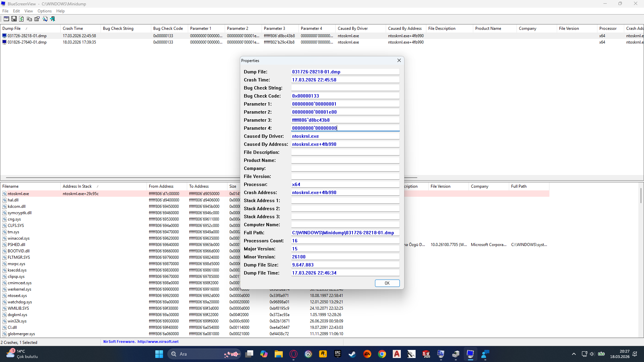Click the Properties toolbar icon
644x362 pixels.
[x=37, y=19]
